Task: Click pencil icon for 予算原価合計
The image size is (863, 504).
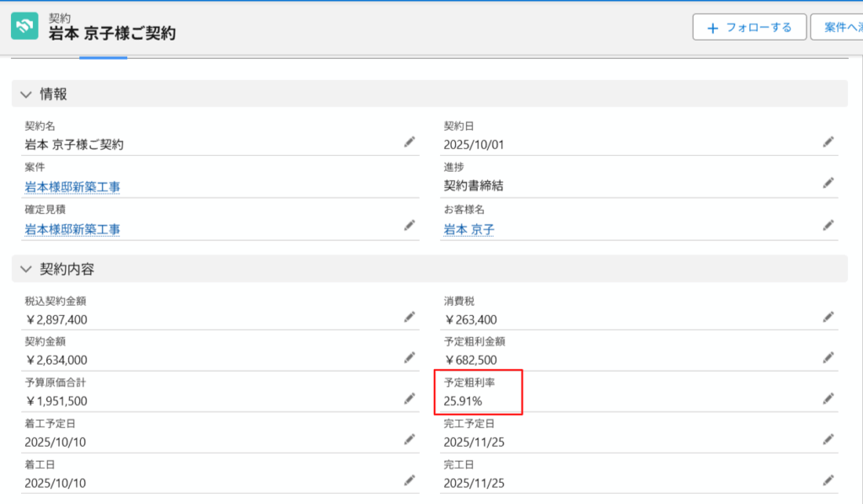Action: (410, 398)
